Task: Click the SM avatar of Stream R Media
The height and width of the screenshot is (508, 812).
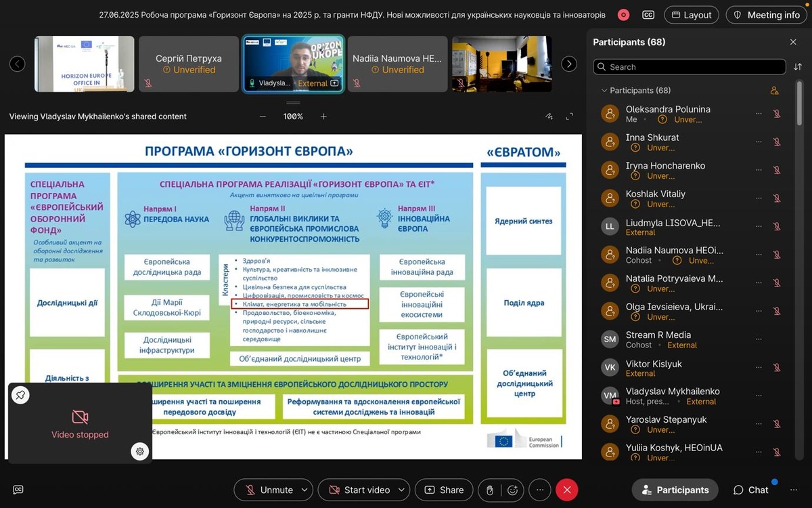Action: (x=610, y=339)
